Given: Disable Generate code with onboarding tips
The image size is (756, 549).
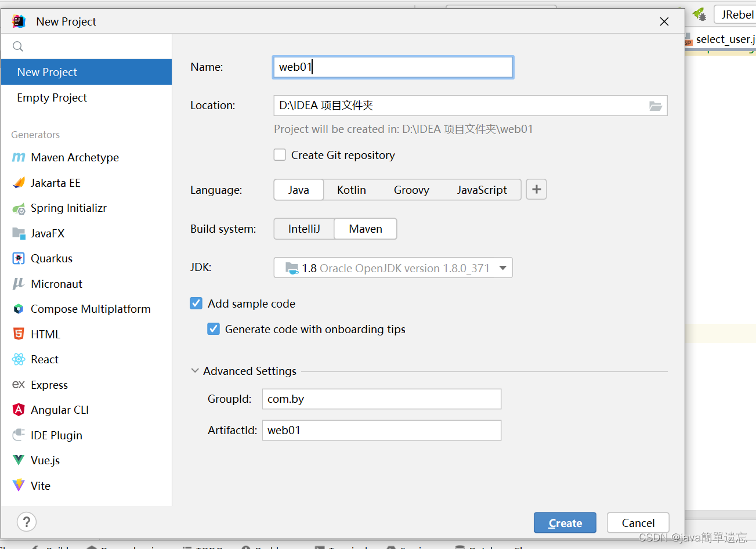Looking at the screenshot, I should [214, 328].
